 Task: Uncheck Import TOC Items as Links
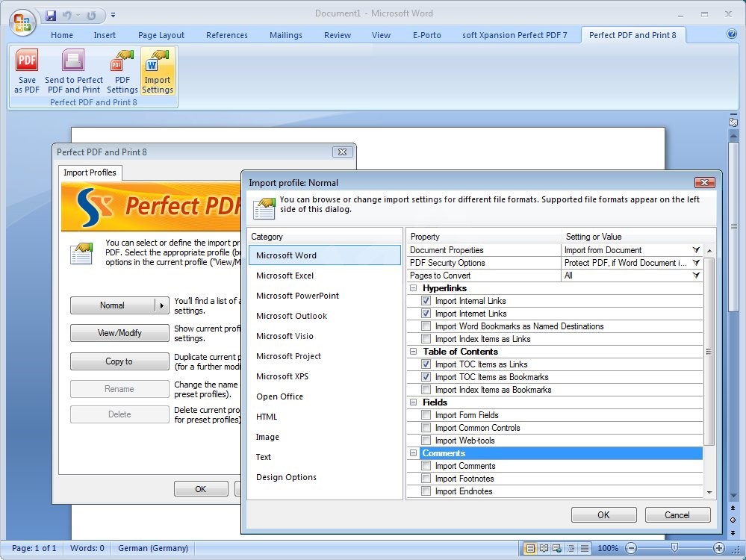click(426, 364)
